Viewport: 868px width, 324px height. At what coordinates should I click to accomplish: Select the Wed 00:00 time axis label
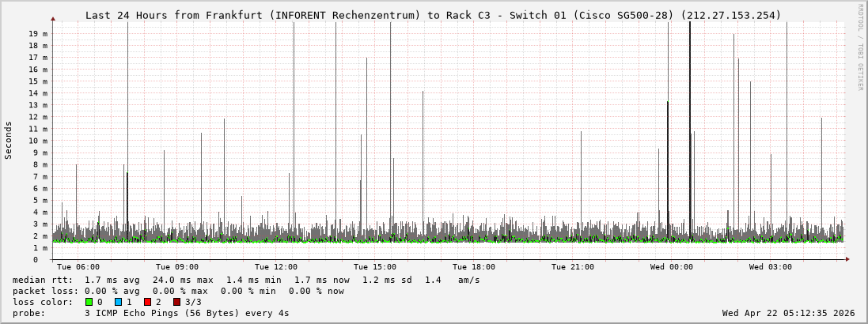coord(672,267)
